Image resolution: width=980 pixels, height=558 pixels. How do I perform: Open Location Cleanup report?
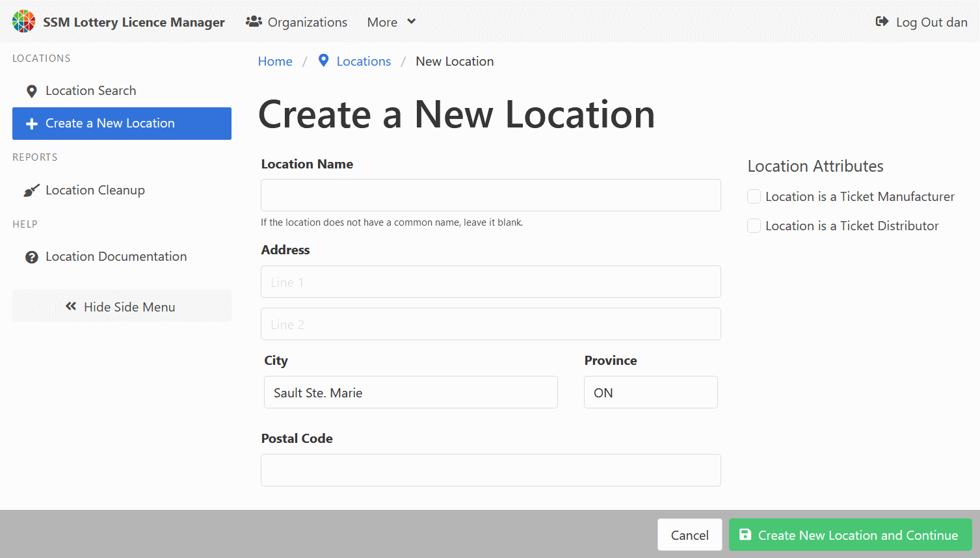pyautogui.click(x=122, y=191)
